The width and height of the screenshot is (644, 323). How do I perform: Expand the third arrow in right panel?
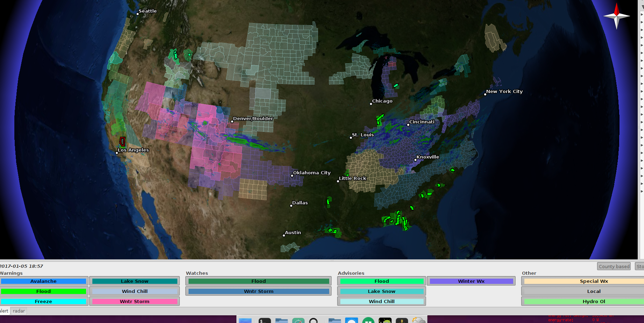point(642,30)
